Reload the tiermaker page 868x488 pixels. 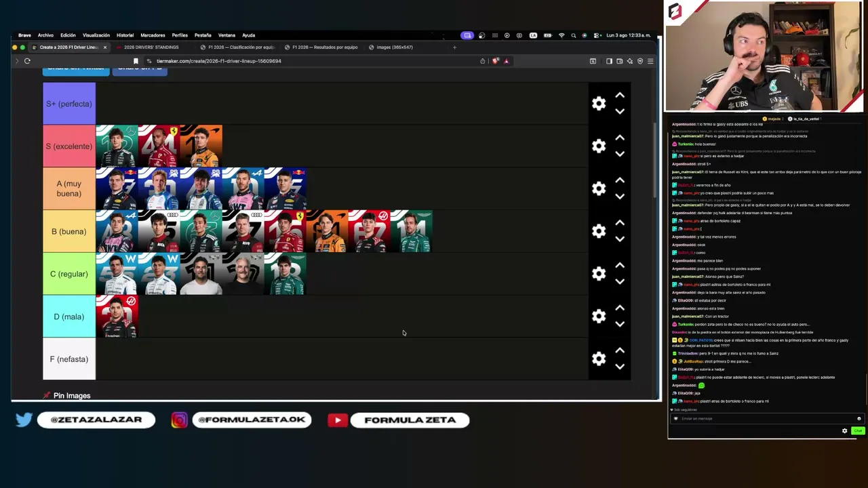coord(27,61)
